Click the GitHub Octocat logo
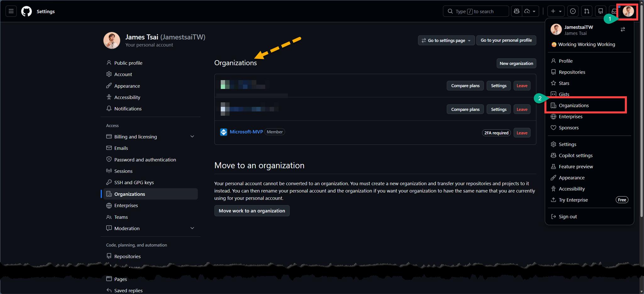Image resolution: width=644 pixels, height=294 pixels. 26,11
